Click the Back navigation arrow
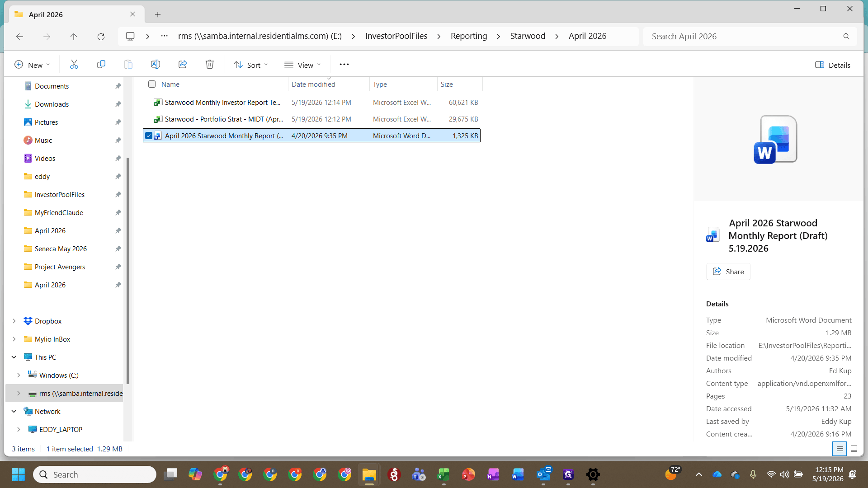 (x=19, y=37)
